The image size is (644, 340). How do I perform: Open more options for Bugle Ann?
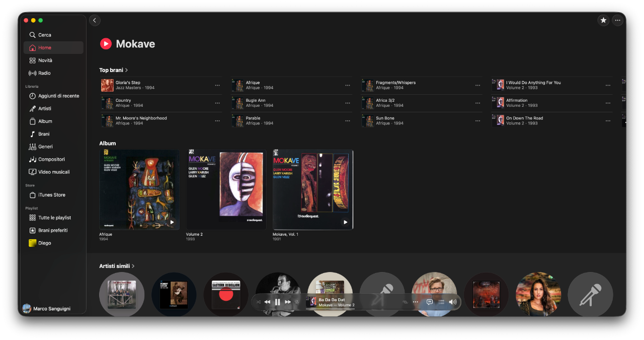pyautogui.click(x=348, y=103)
